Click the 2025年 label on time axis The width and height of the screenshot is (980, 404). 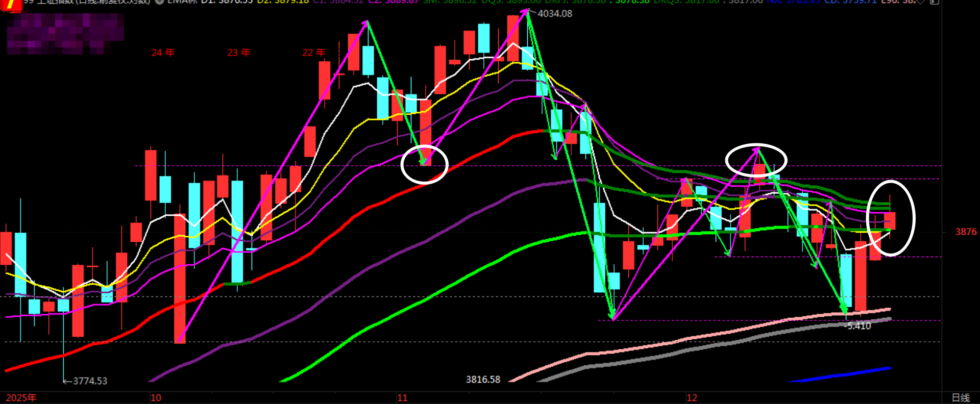pos(21,398)
